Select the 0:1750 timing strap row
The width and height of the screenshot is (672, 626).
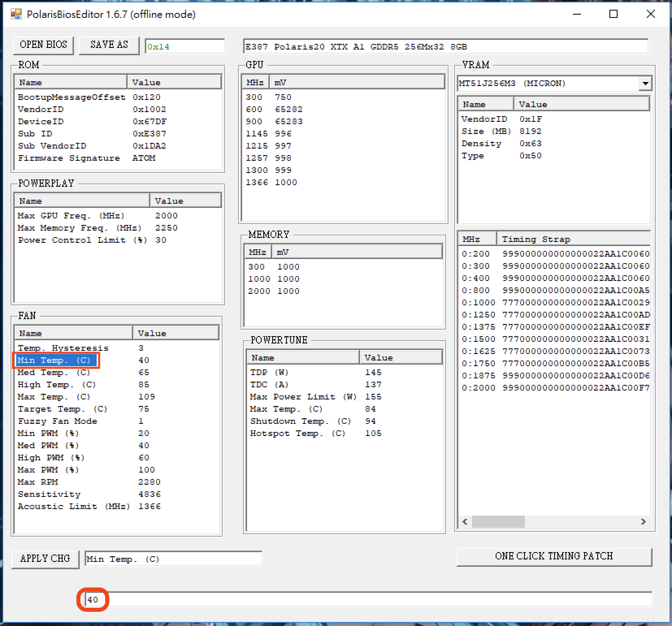click(x=478, y=363)
